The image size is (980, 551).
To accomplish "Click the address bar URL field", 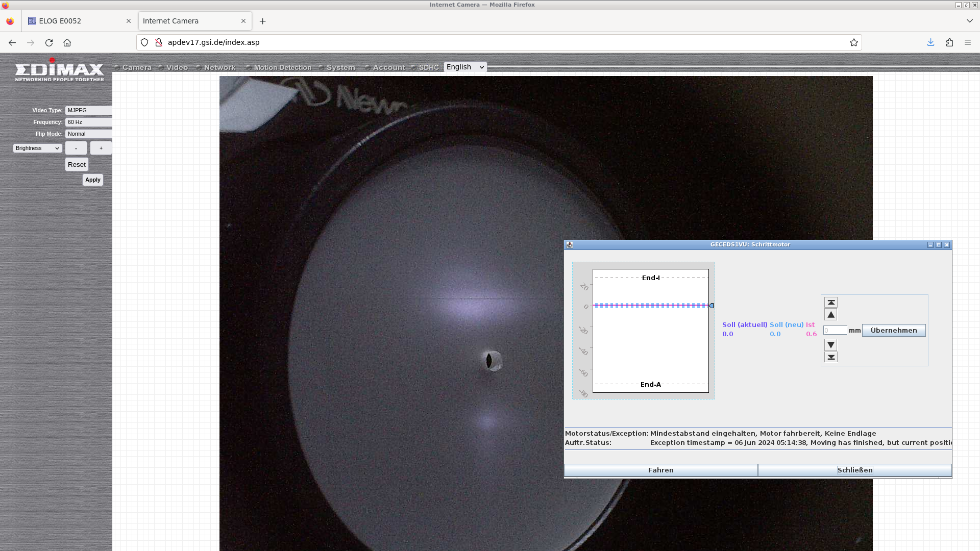I will 500,42.
